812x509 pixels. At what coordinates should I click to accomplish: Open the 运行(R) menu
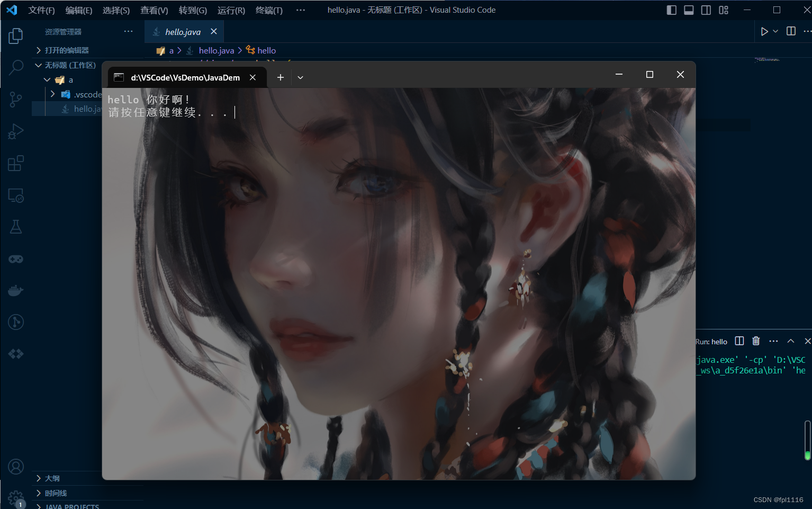coord(231,10)
